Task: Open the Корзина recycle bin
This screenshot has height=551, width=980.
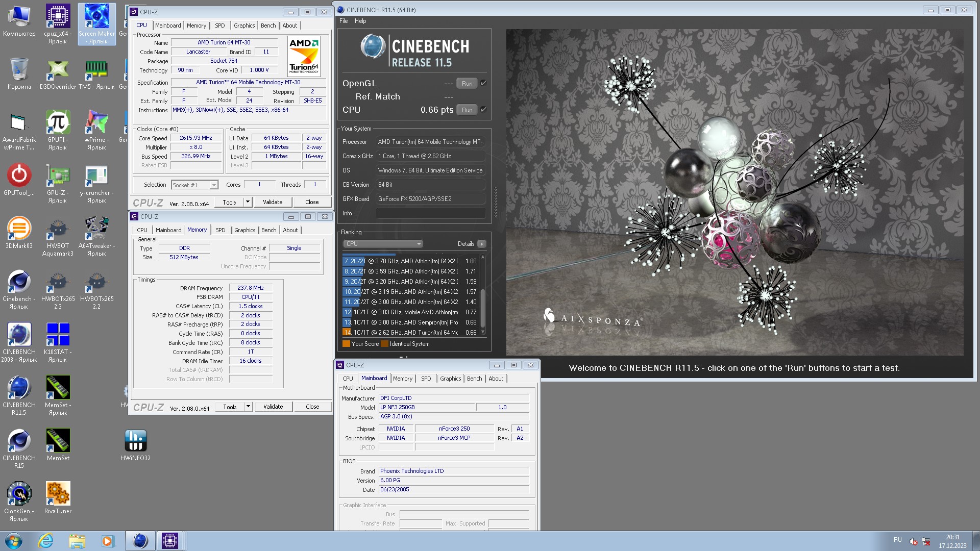Action: [19, 74]
